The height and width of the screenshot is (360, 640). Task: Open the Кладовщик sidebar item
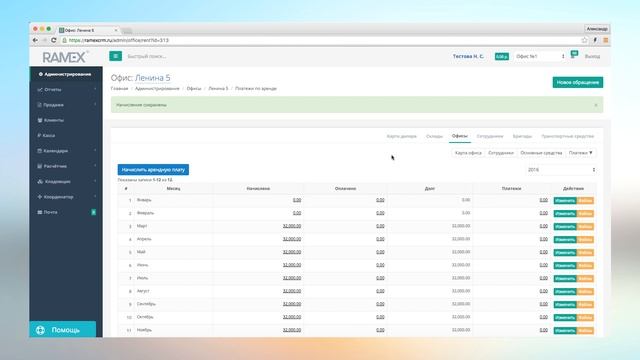[x=66, y=182]
